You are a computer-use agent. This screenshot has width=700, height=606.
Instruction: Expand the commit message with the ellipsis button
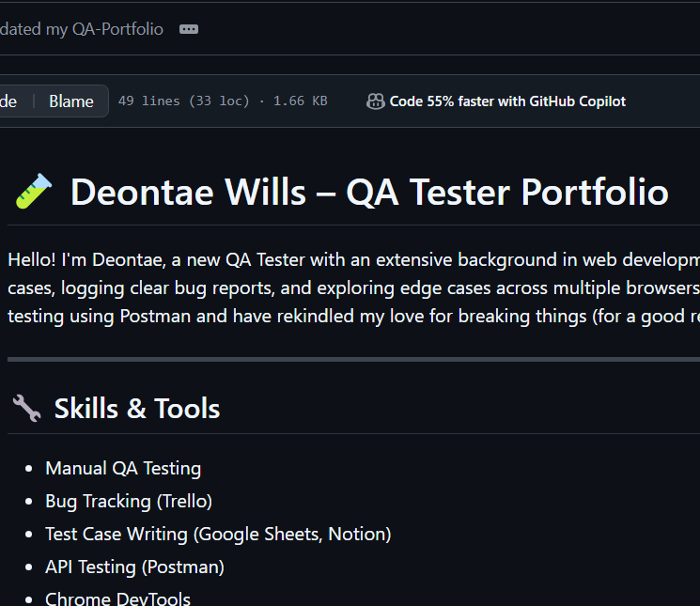pos(189,29)
